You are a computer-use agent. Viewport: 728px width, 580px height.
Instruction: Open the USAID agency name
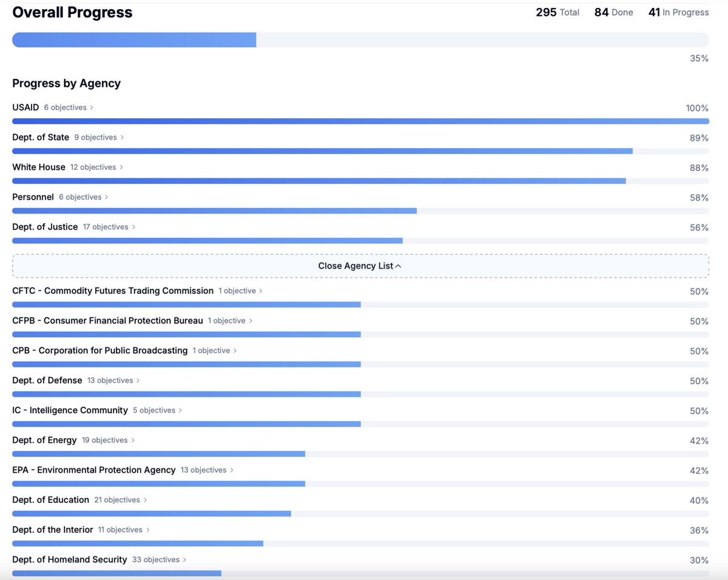(x=25, y=107)
